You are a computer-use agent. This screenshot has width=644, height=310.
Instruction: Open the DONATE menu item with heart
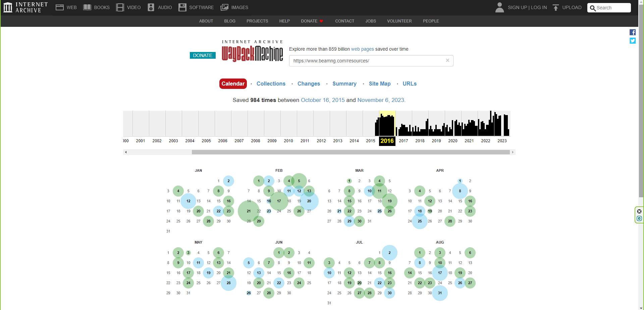[312, 21]
